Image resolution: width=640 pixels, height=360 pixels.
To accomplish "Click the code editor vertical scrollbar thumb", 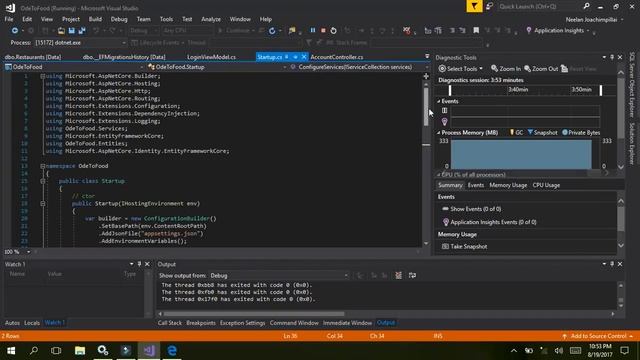I will 426,108.
